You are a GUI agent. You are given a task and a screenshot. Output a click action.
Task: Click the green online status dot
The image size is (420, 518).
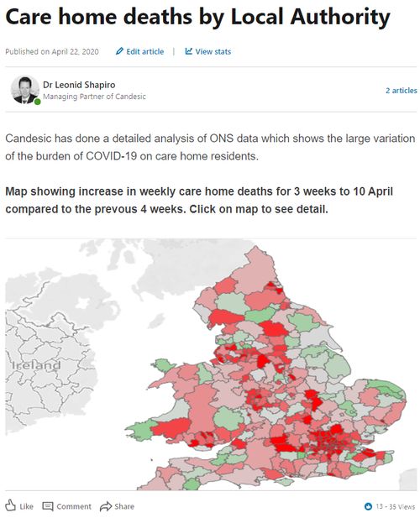point(37,102)
